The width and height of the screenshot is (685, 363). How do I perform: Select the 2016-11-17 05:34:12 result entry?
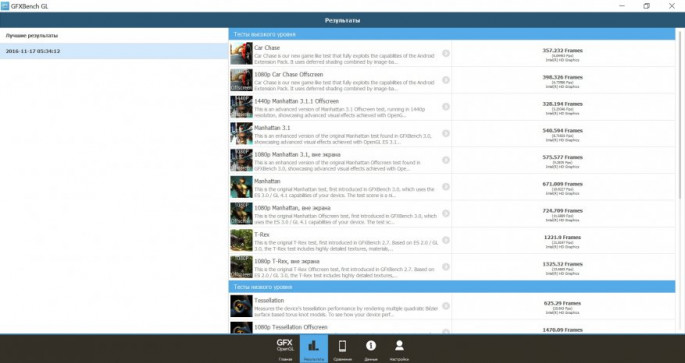tap(114, 51)
